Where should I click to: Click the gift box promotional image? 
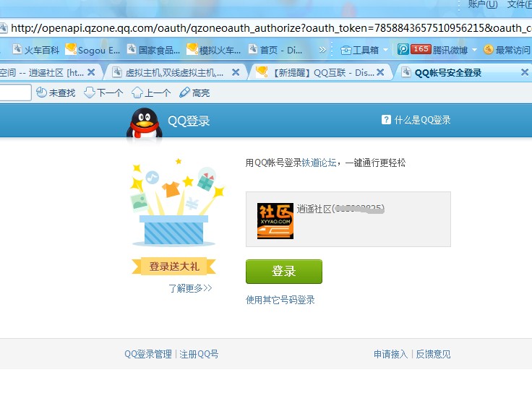pos(176,202)
